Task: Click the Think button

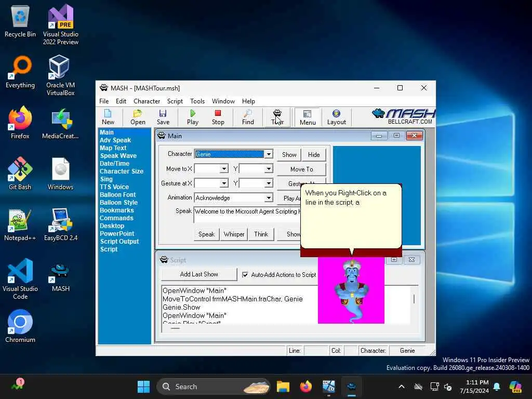Action: coord(261,234)
